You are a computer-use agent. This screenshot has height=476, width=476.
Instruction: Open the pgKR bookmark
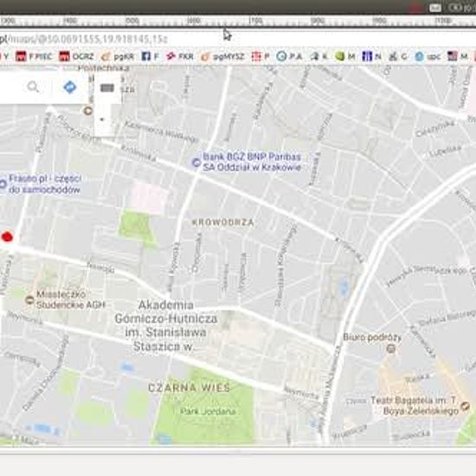coord(118,56)
